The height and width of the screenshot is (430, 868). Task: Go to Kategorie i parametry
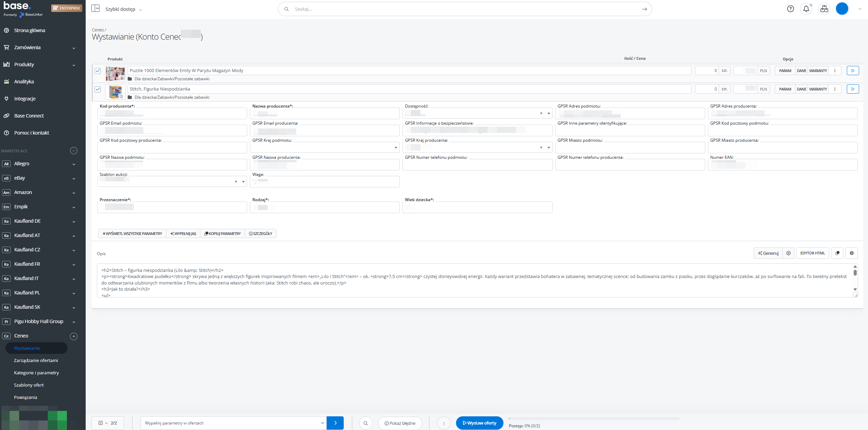[36, 373]
